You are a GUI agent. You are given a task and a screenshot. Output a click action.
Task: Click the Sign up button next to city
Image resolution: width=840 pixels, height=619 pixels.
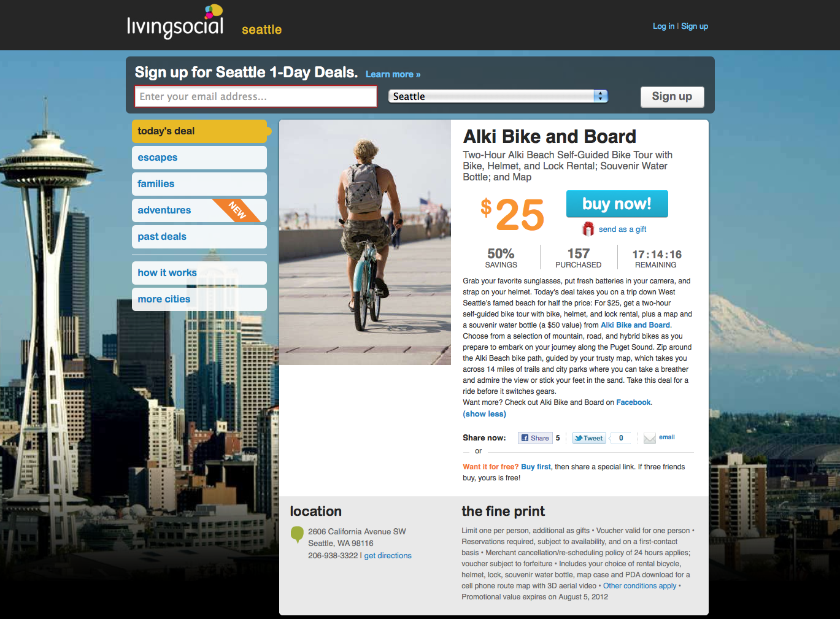(x=672, y=96)
